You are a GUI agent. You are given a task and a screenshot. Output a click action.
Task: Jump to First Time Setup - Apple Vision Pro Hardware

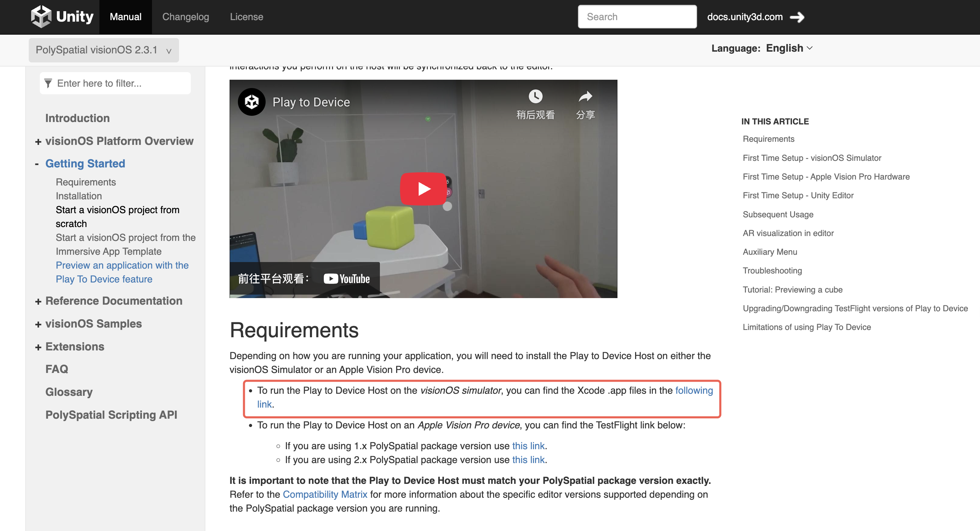[826, 177]
